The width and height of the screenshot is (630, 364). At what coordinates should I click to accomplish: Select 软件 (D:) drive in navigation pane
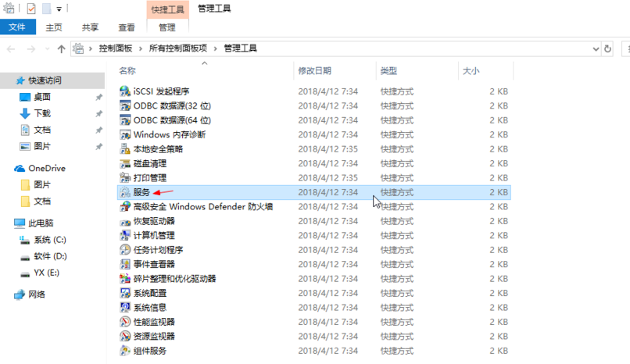coord(50,256)
